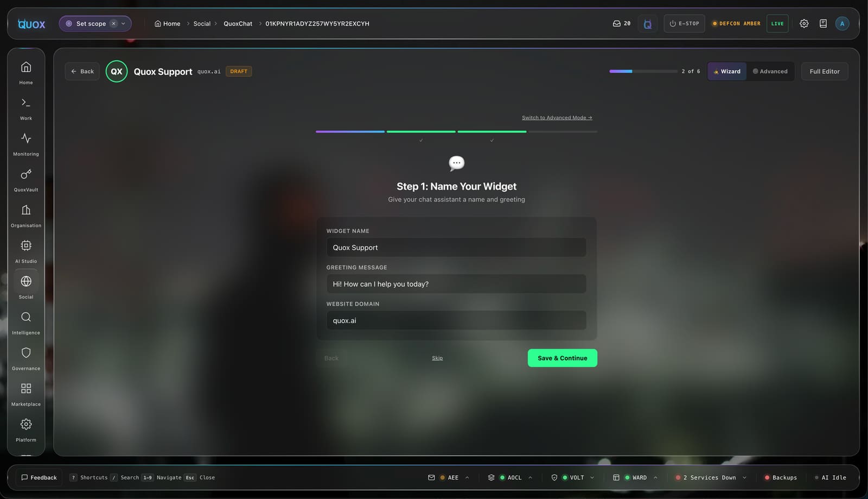Click Switch to Advanced Mode link

click(x=557, y=117)
